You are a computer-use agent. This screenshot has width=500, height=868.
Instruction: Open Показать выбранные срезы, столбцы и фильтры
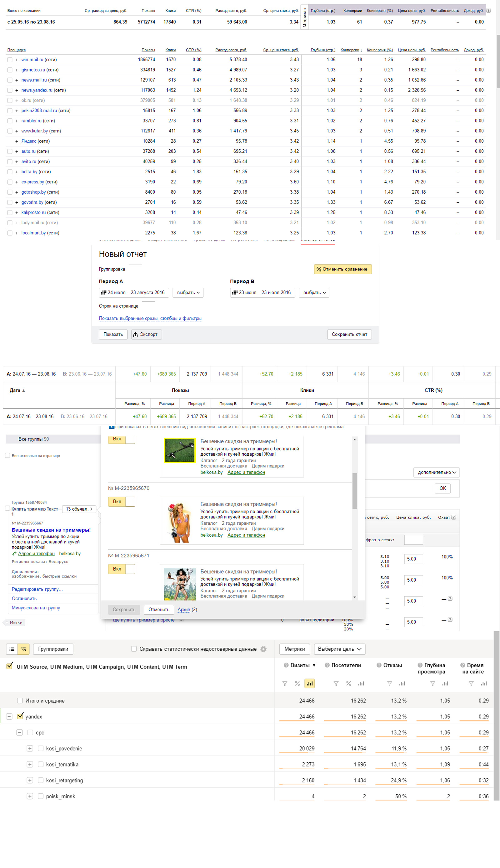point(150,319)
